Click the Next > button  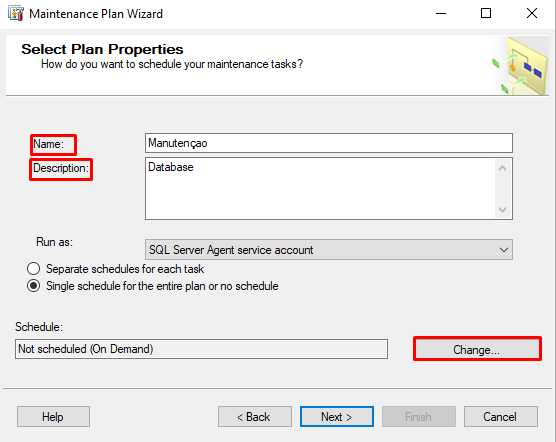pos(337,416)
